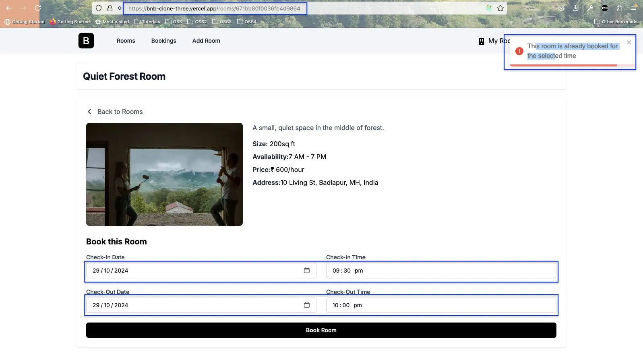Open calendar picker for Check-In Date
The image size is (643, 364).
click(x=307, y=270)
